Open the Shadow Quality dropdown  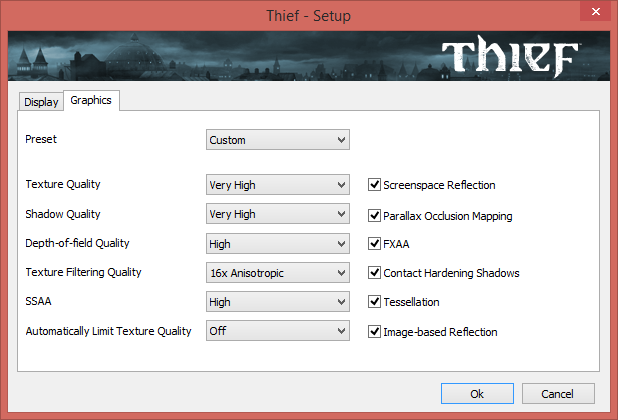click(x=277, y=214)
